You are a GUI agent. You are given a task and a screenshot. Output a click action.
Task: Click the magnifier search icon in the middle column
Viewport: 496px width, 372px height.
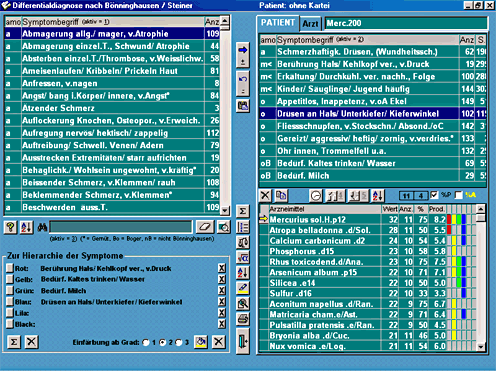tap(243, 303)
